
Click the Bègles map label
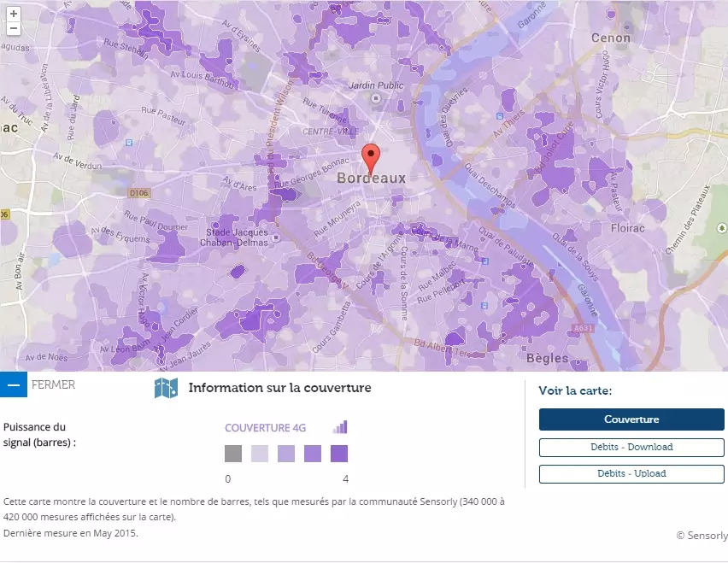pos(548,358)
